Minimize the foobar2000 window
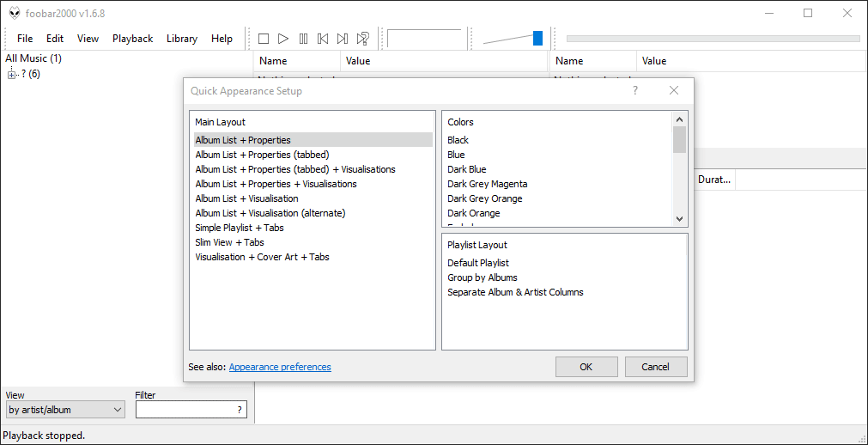Image resolution: width=868 pixels, height=445 pixels. tap(769, 13)
